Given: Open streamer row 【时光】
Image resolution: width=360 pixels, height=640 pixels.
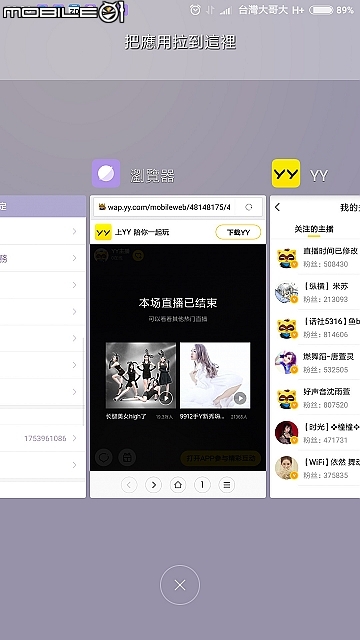Looking at the screenshot, I should 315,433.
